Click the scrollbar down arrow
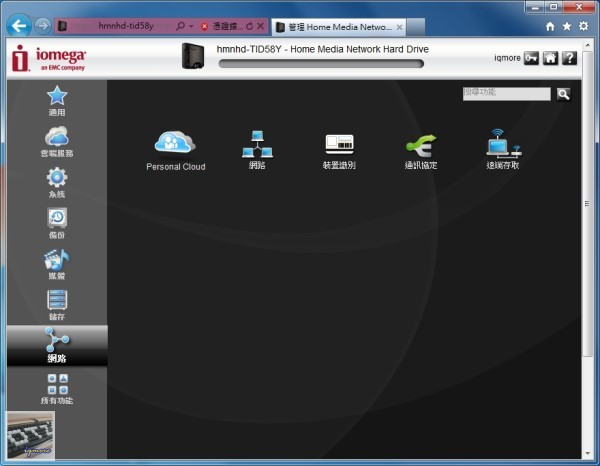 click(587, 454)
